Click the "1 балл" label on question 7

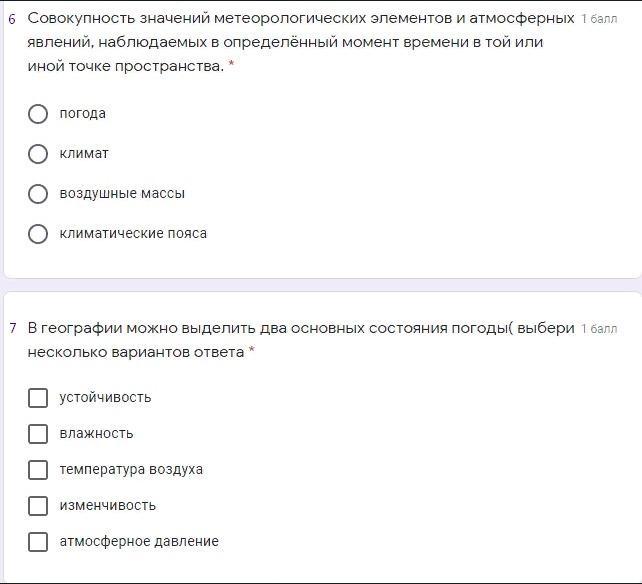tap(599, 329)
